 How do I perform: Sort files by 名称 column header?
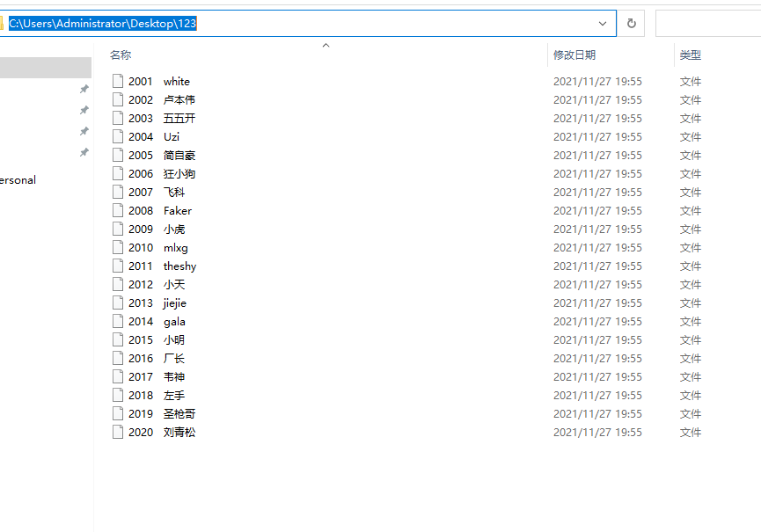click(121, 55)
